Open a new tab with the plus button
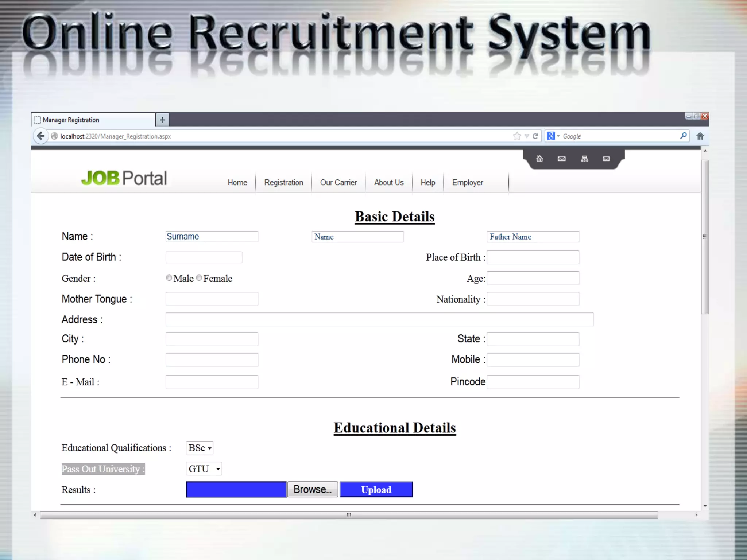 pyautogui.click(x=162, y=120)
